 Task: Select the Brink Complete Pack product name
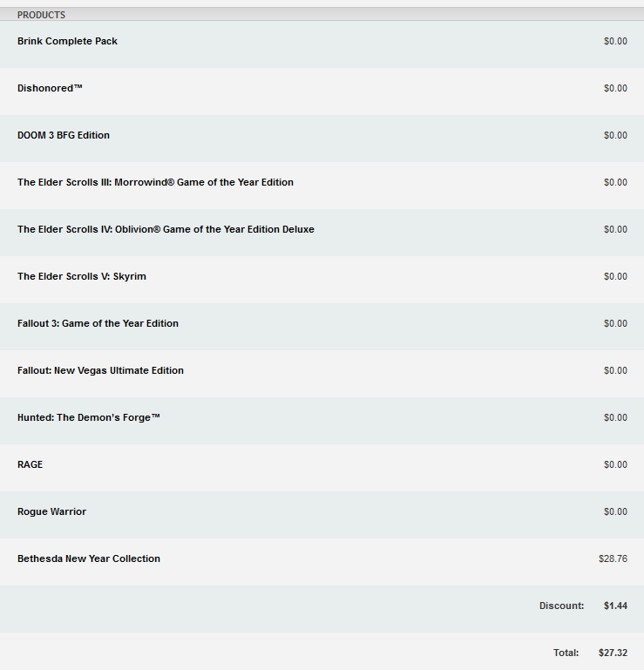(67, 41)
